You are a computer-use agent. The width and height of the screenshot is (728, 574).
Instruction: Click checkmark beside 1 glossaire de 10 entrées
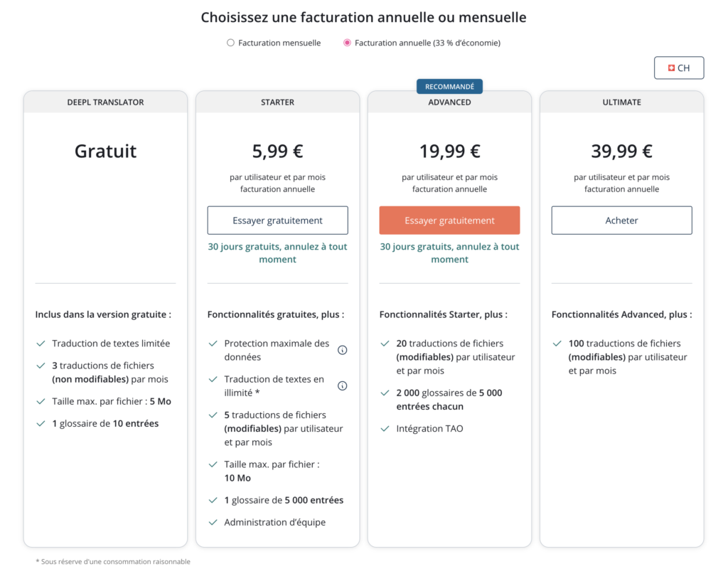(x=41, y=423)
